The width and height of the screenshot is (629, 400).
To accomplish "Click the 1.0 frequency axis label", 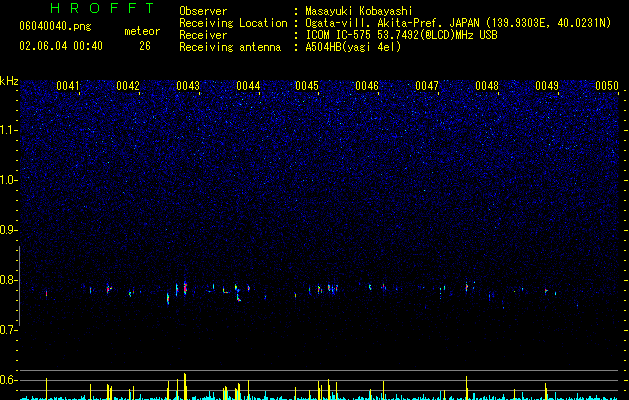I will 8,180.
